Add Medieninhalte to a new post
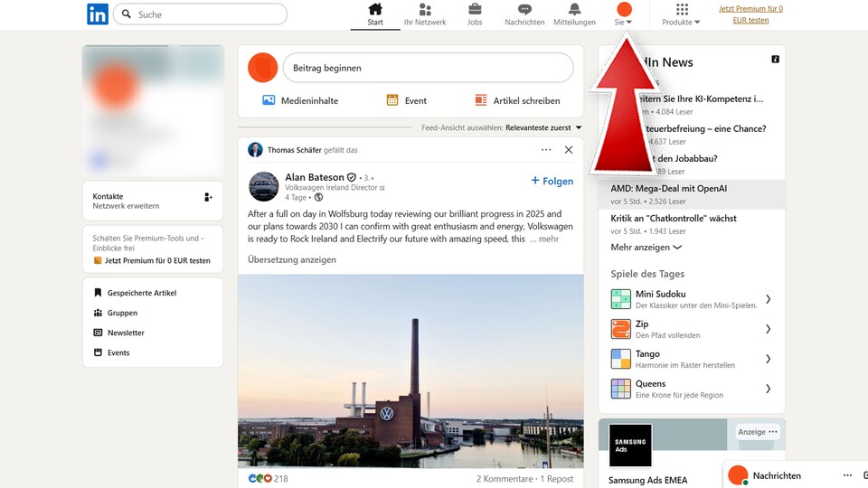The width and height of the screenshot is (868, 488). 300,100
